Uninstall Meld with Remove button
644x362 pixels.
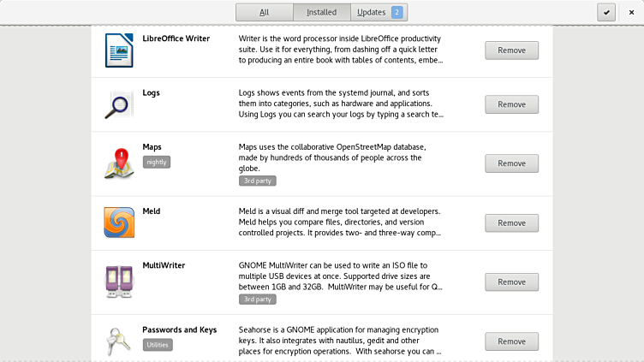coord(511,223)
